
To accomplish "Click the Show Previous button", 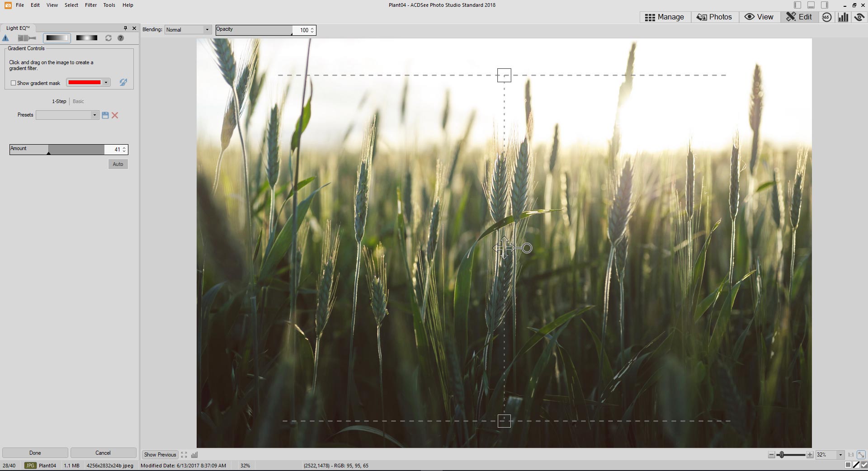I will (160, 455).
